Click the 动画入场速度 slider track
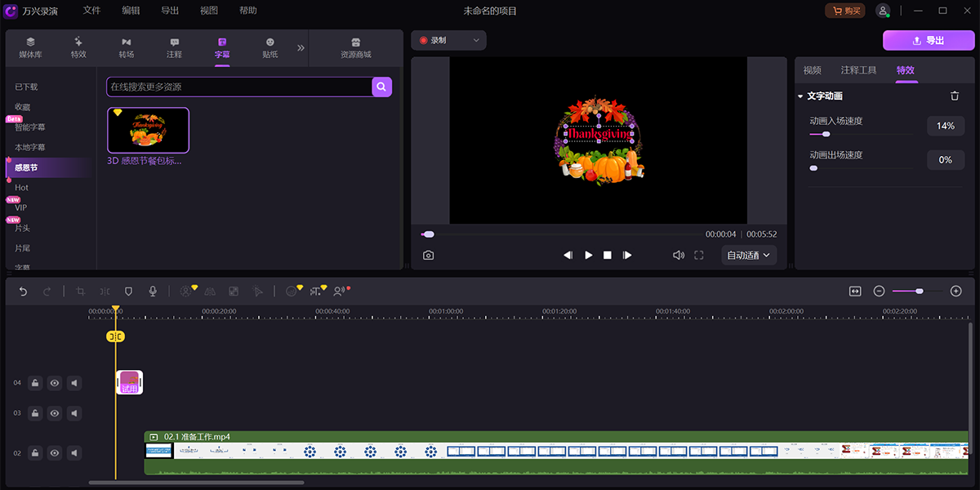This screenshot has width=980, height=490. point(862,134)
